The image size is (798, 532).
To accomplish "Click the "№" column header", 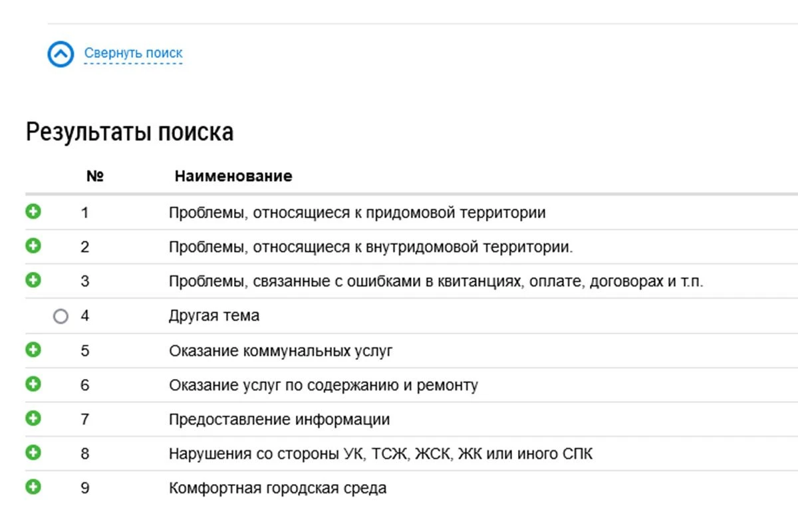I will pyautogui.click(x=95, y=176).
